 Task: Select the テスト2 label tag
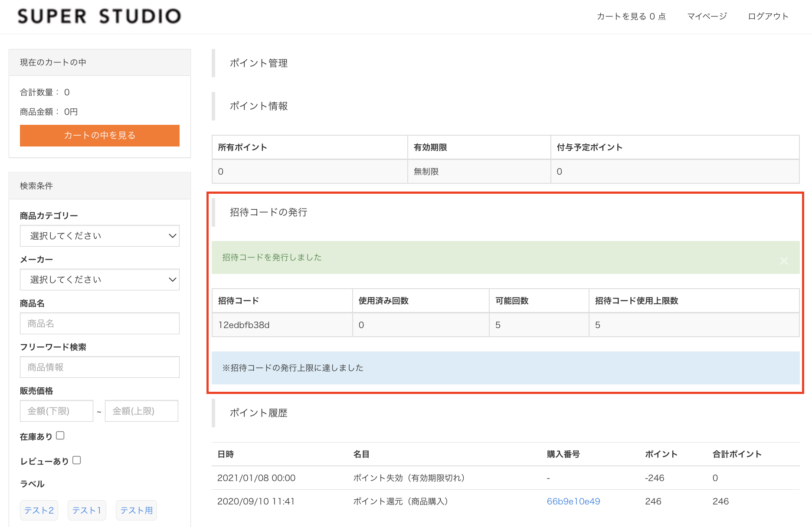pyautogui.click(x=39, y=511)
